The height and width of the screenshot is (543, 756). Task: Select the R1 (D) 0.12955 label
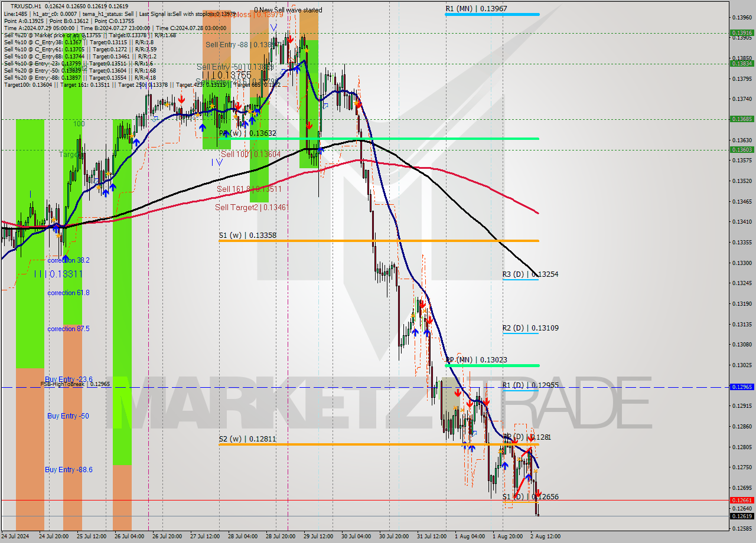(x=530, y=385)
